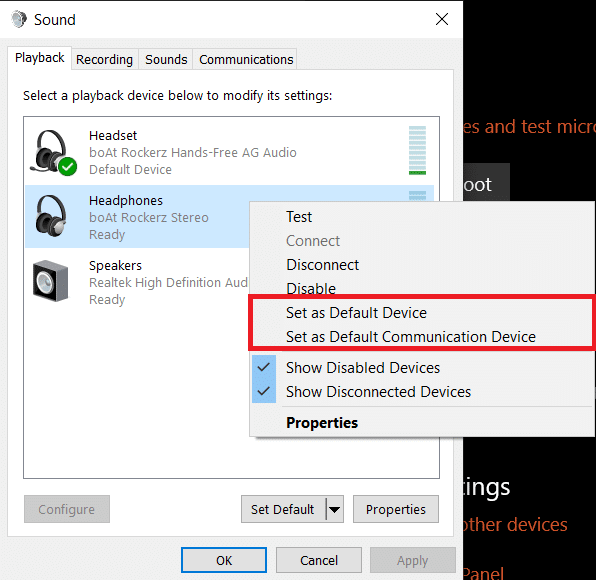
Task: Switch to the Playback tab
Action: point(40,58)
